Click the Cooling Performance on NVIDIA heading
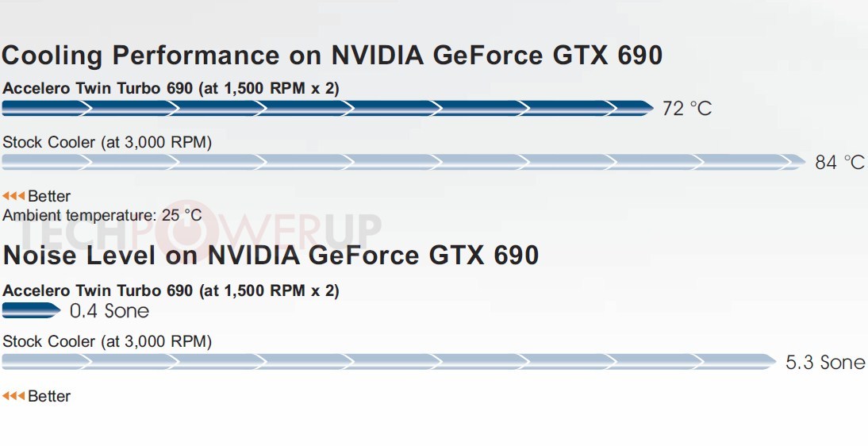The height and width of the screenshot is (446, 868). pos(332,56)
